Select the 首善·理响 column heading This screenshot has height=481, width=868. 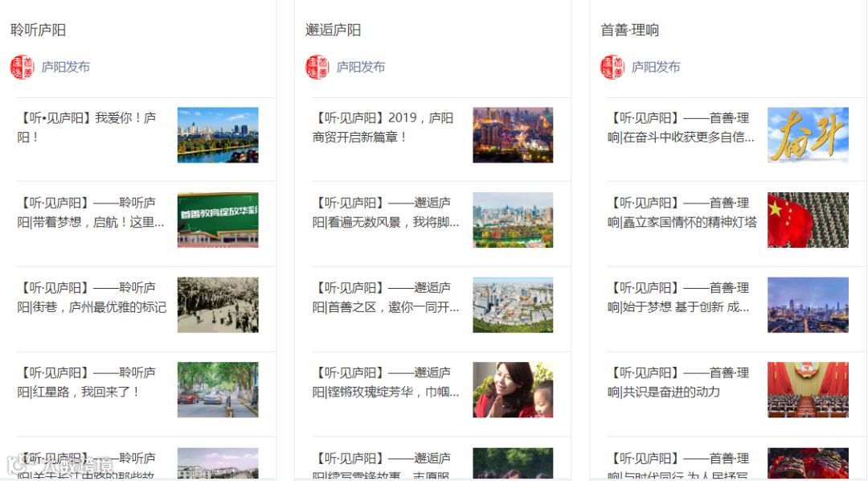point(629,30)
